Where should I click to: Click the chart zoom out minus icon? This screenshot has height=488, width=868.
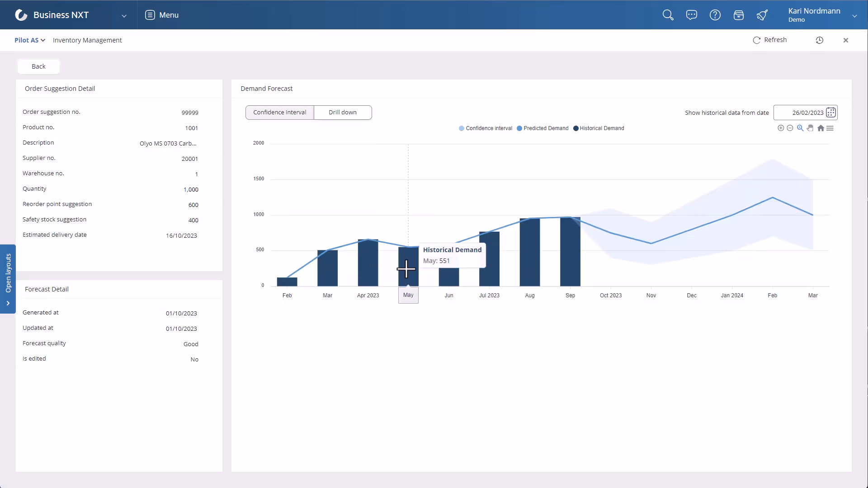click(x=790, y=128)
